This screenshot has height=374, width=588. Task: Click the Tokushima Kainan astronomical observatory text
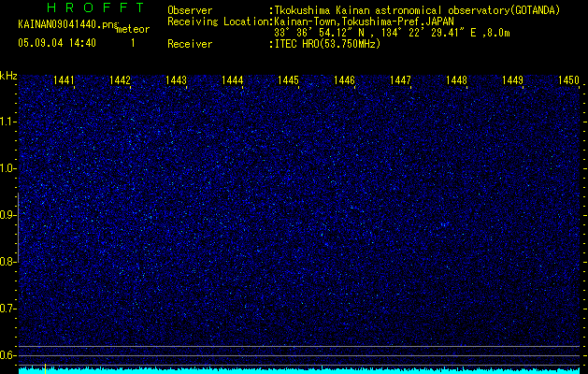coord(417,10)
